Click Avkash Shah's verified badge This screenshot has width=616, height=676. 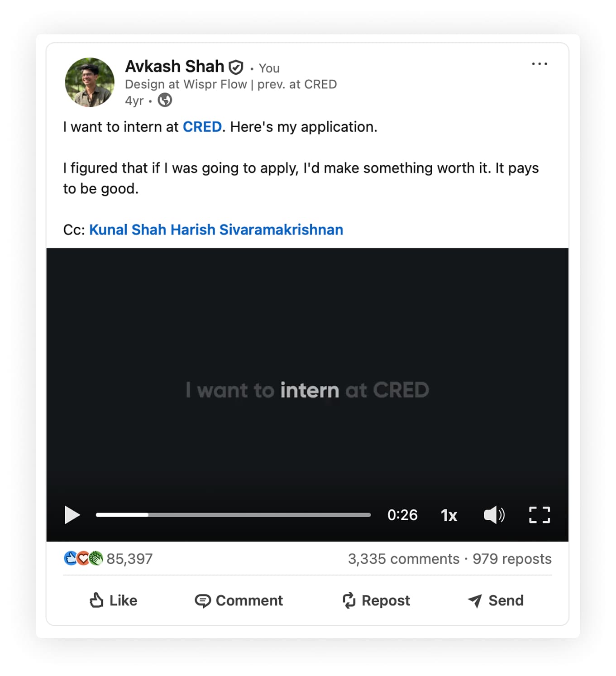(x=237, y=66)
